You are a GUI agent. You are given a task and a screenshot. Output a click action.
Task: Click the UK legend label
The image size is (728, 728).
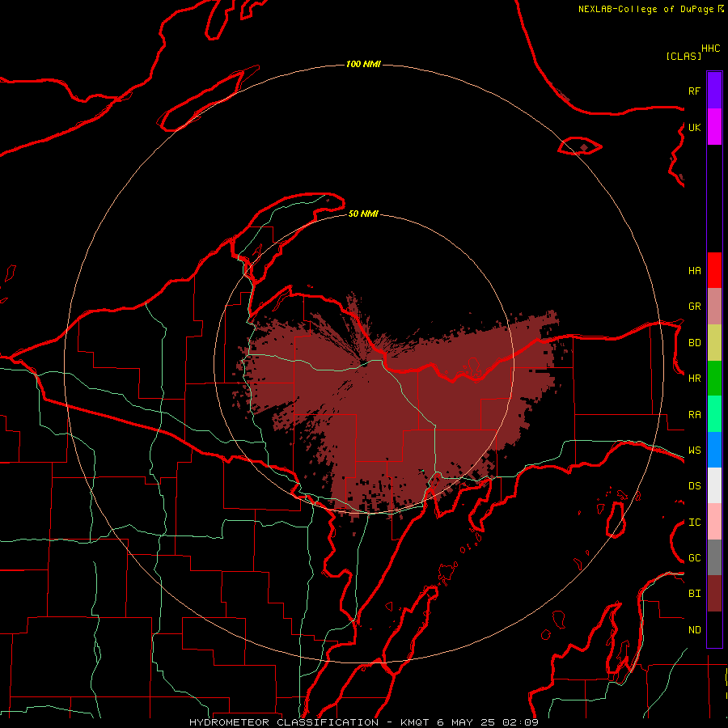694,127
